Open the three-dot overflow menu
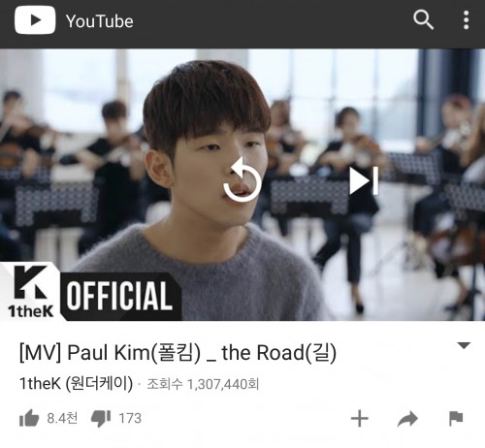This screenshot has height=448, width=485. [x=466, y=20]
